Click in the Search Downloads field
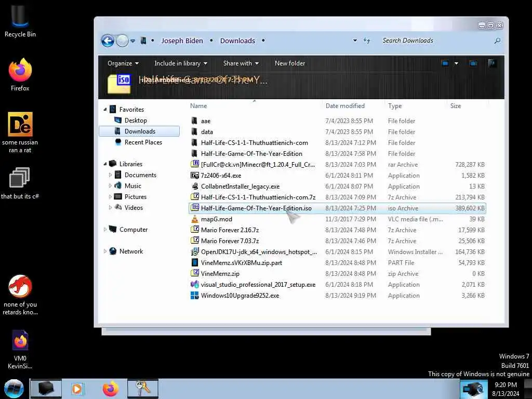The width and height of the screenshot is (532, 399). tap(436, 41)
